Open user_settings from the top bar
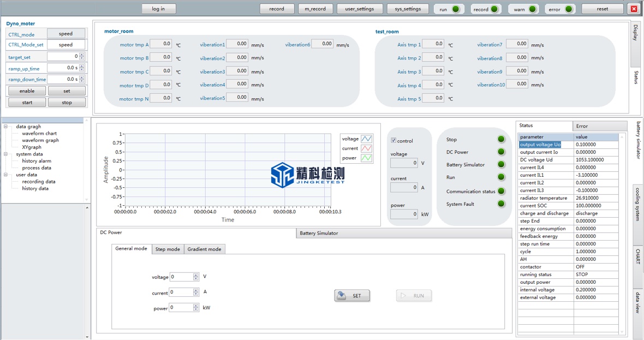The width and height of the screenshot is (644, 340). 360,9
